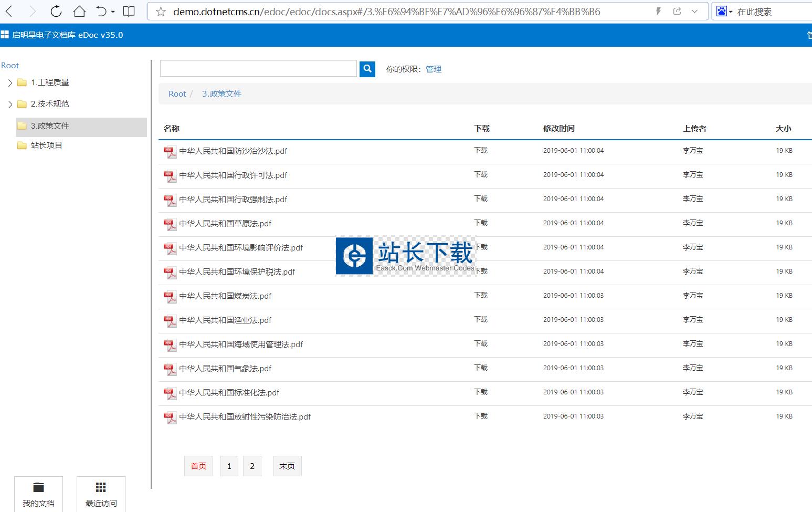The width and height of the screenshot is (812, 512).
Task: Click the eDoc grid logo icon
Action: 5,35
